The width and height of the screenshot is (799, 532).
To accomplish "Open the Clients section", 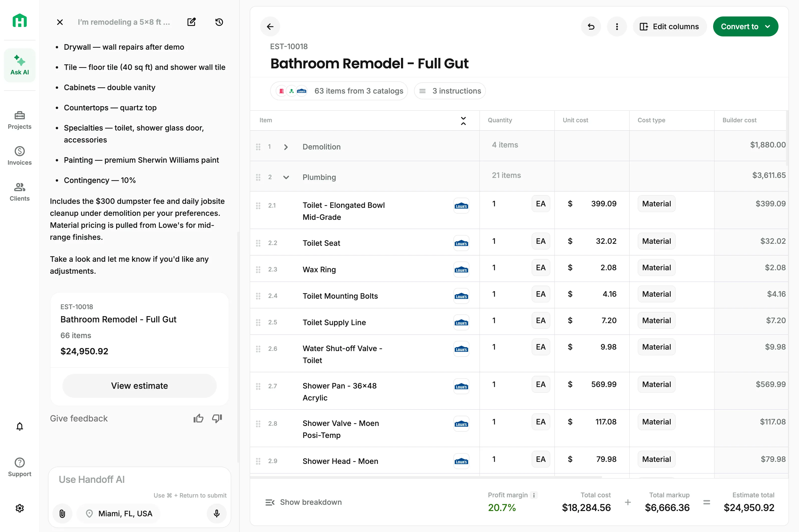I will click(x=19, y=192).
